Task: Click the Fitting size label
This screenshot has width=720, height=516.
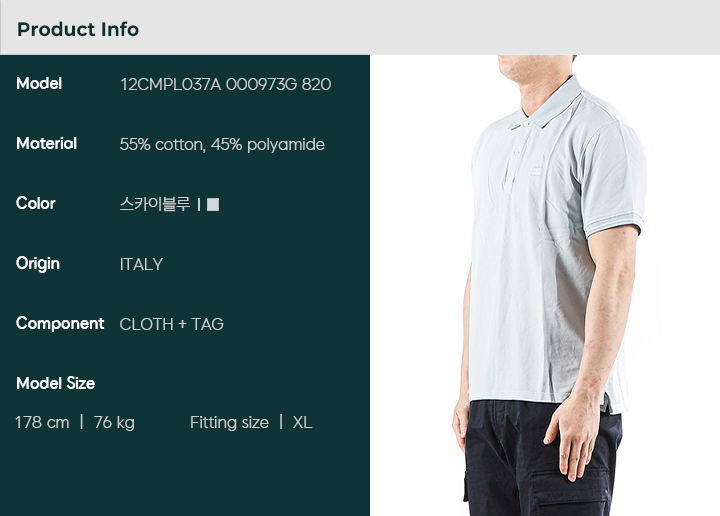Action: [x=229, y=422]
